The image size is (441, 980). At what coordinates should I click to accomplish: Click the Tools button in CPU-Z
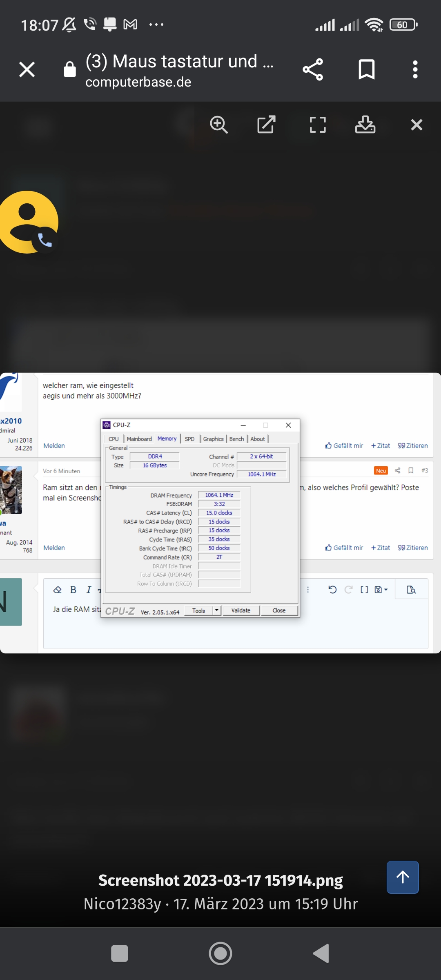[x=198, y=610]
